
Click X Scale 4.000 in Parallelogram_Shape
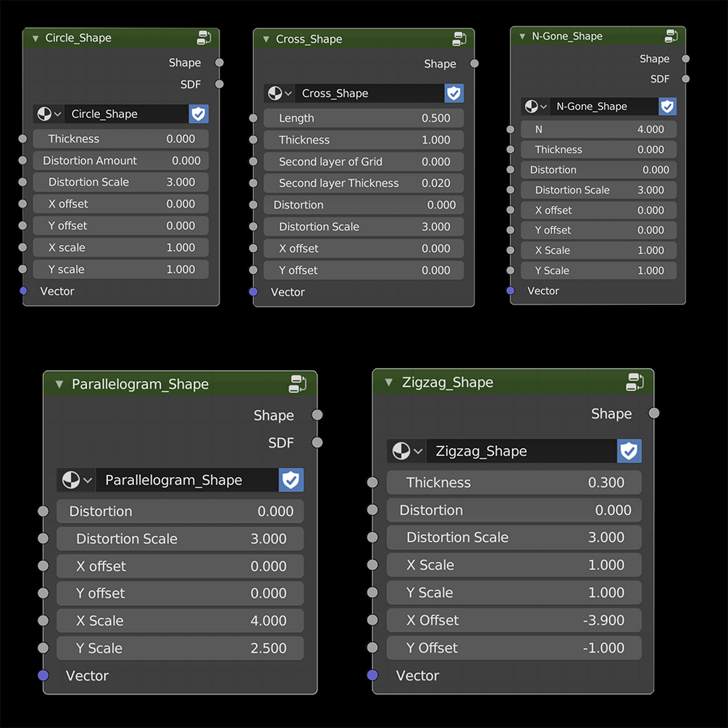[x=180, y=621]
